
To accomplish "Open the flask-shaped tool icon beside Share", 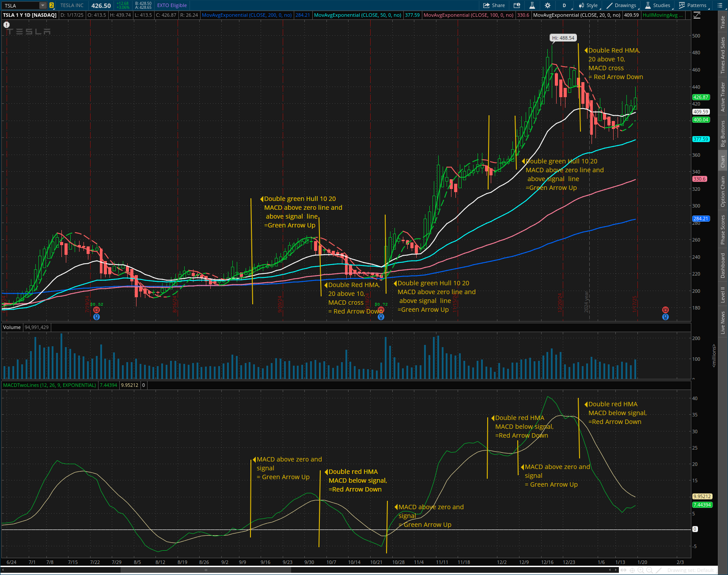I will pos(532,5).
